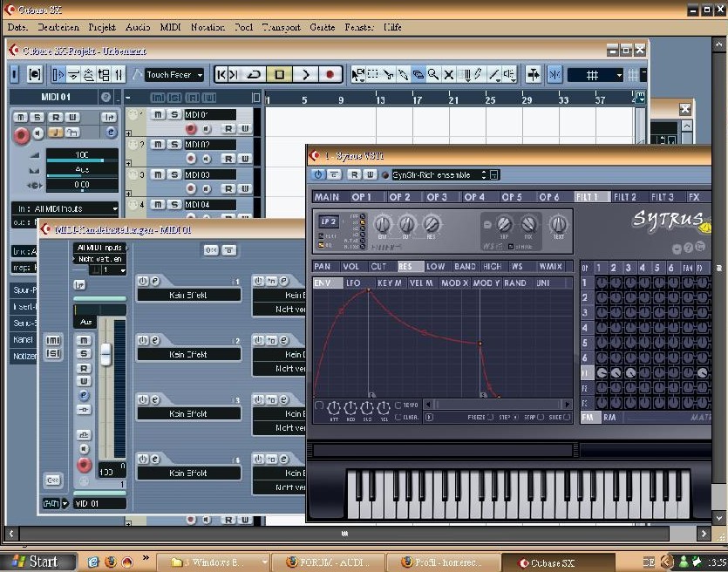
Task: Expand track MIDI 01 with the plus box
Action: [x=129, y=133]
